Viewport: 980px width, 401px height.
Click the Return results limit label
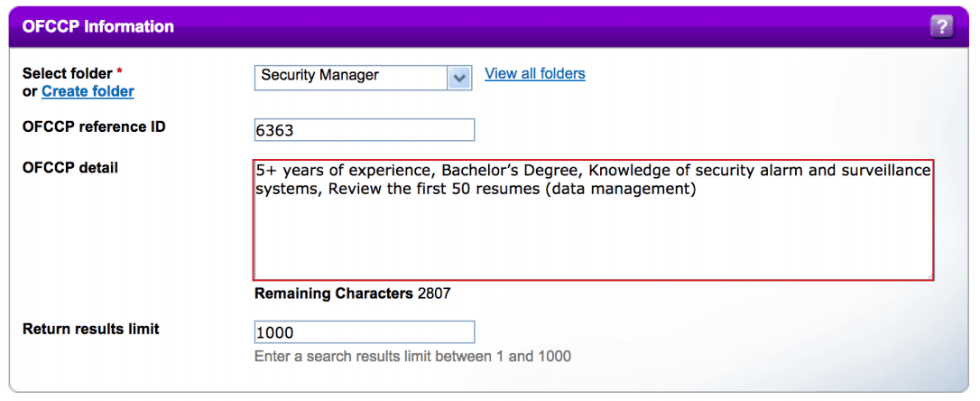pos(91,329)
